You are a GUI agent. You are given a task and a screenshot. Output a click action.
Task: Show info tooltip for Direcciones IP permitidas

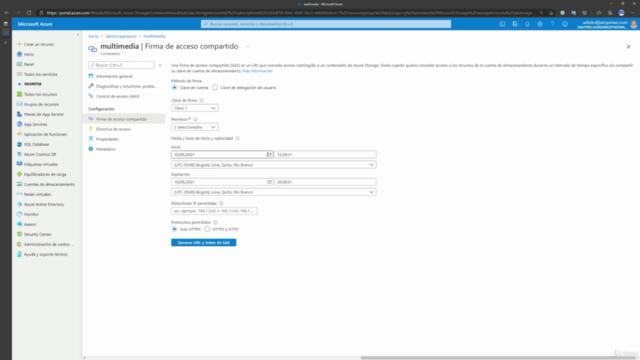click(221, 203)
